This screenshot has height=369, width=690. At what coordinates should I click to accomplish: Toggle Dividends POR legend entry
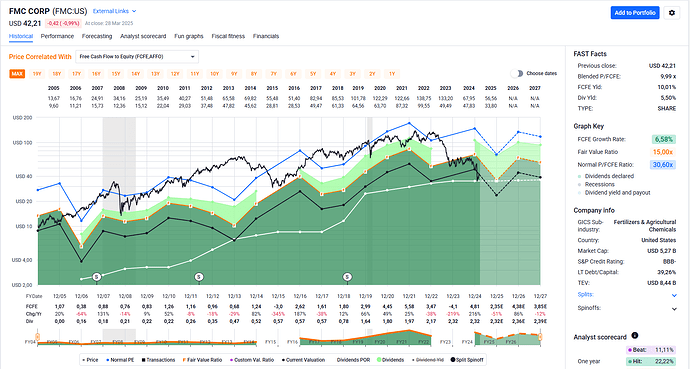pos(353,360)
